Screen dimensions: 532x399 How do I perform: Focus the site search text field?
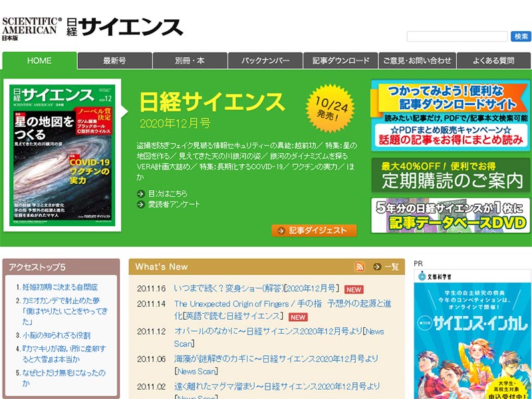[x=458, y=37]
